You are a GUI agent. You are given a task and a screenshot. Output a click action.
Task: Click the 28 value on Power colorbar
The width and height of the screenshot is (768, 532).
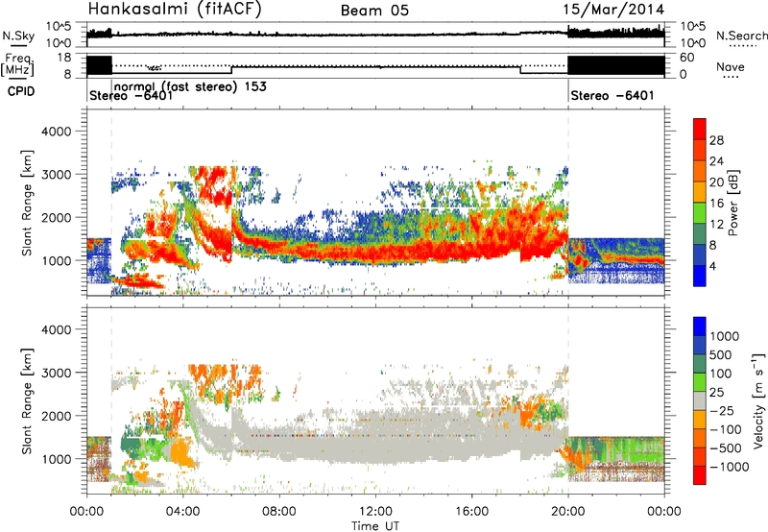(716, 140)
